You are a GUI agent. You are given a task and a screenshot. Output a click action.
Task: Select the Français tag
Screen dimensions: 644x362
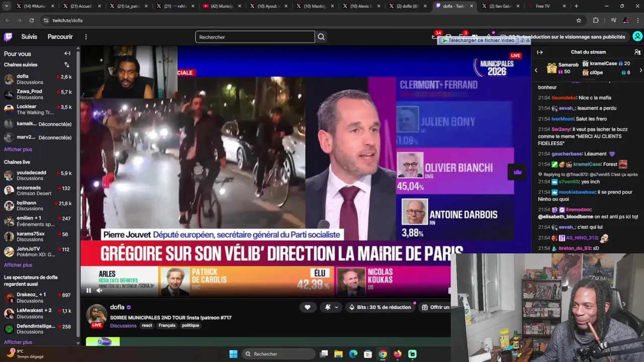(167, 325)
